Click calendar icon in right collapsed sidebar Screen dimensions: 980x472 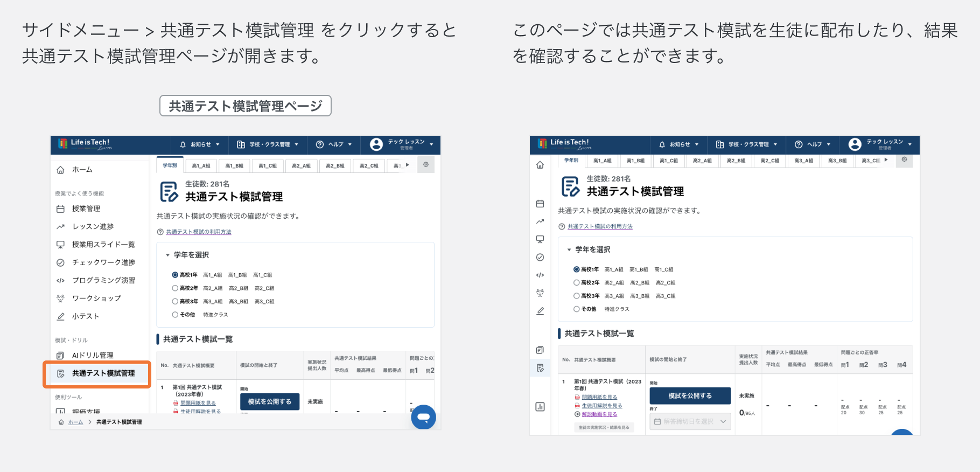[540, 204]
